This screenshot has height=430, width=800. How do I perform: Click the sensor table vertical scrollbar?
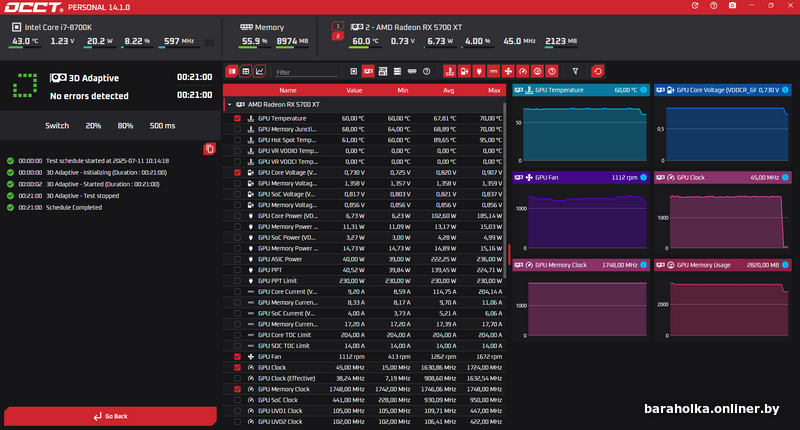pyautogui.click(x=505, y=190)
